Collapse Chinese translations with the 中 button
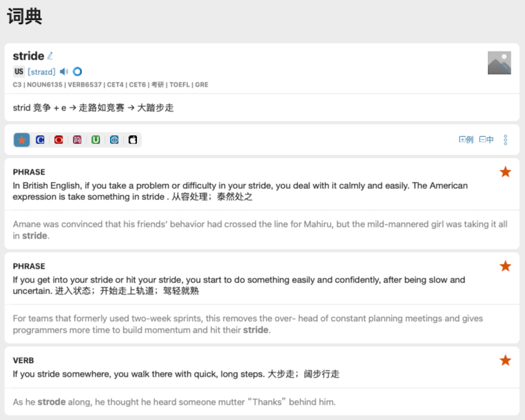 point(486,140)
